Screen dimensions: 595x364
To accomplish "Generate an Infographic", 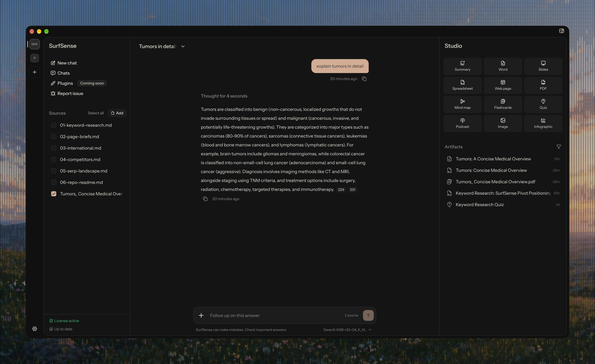I will pos(543,123).
